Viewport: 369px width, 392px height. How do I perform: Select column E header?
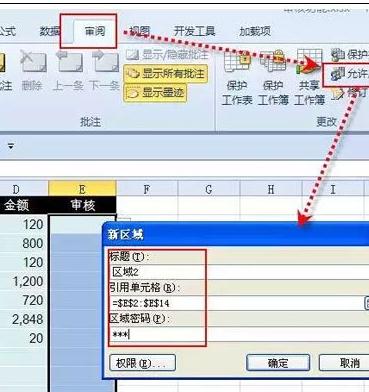pyautogui.click(x=82, y=189)
